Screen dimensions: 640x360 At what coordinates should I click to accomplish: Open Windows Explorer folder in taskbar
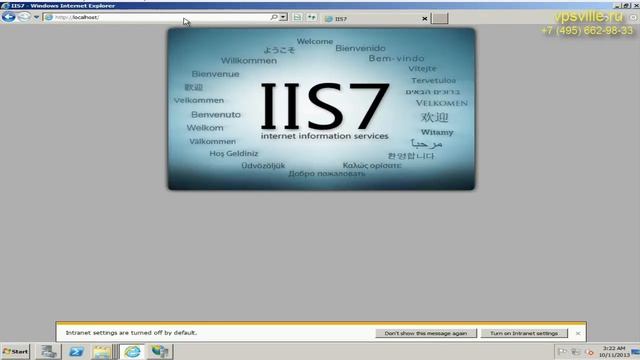[101, 351]
